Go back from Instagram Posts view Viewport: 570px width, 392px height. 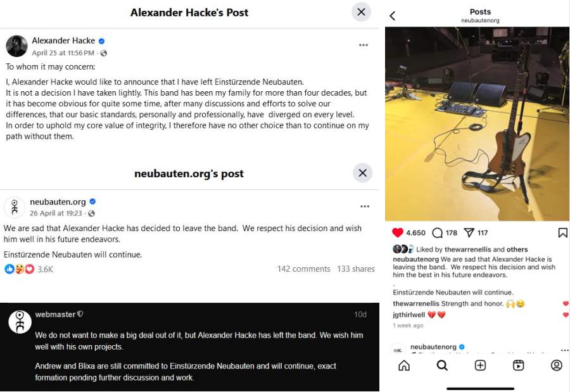(392, 16)
